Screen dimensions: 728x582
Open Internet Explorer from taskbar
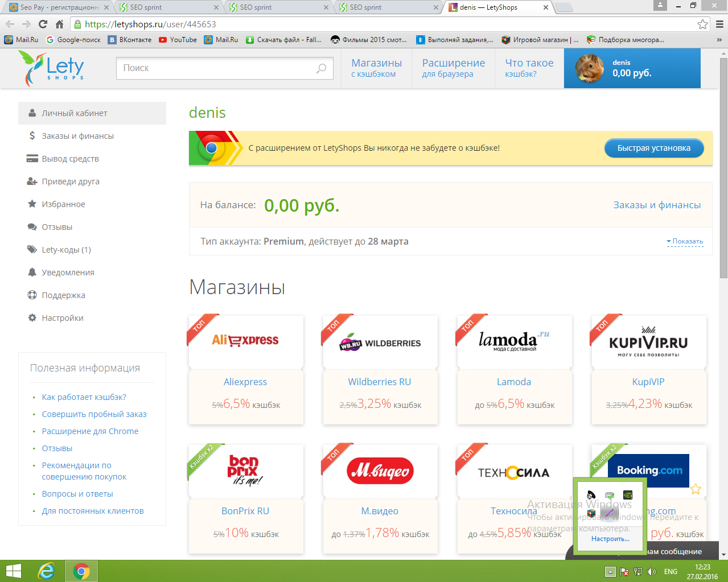pyautogui.click(x=46, y=571)
